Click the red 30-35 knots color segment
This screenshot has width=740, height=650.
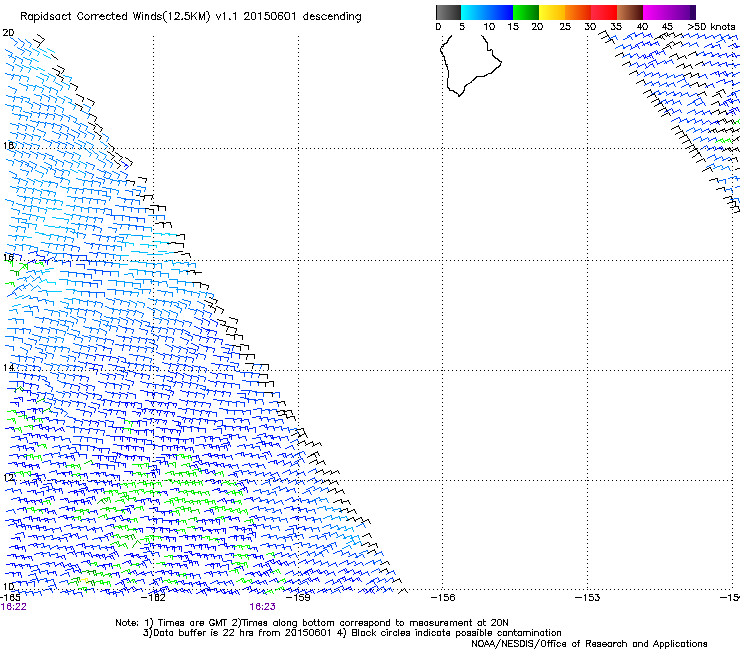[x=604, y=12]
